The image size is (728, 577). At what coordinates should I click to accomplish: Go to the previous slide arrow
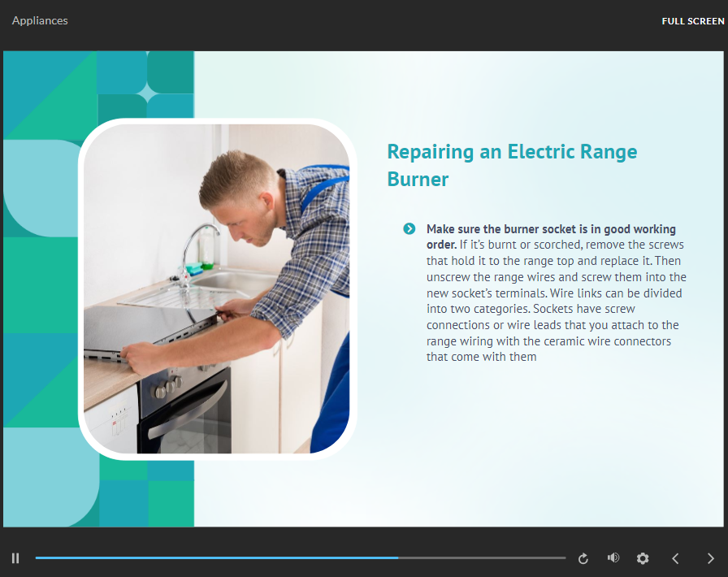(675, 558)
